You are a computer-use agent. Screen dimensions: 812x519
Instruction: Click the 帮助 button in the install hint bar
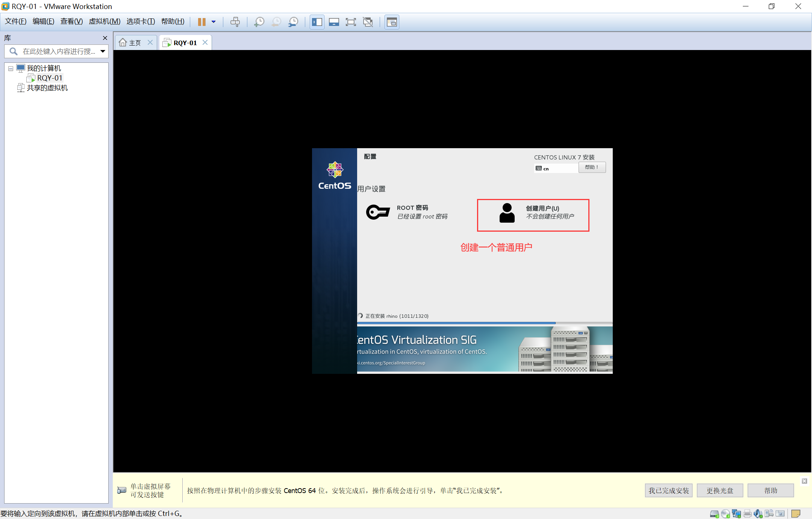(771, 490)
